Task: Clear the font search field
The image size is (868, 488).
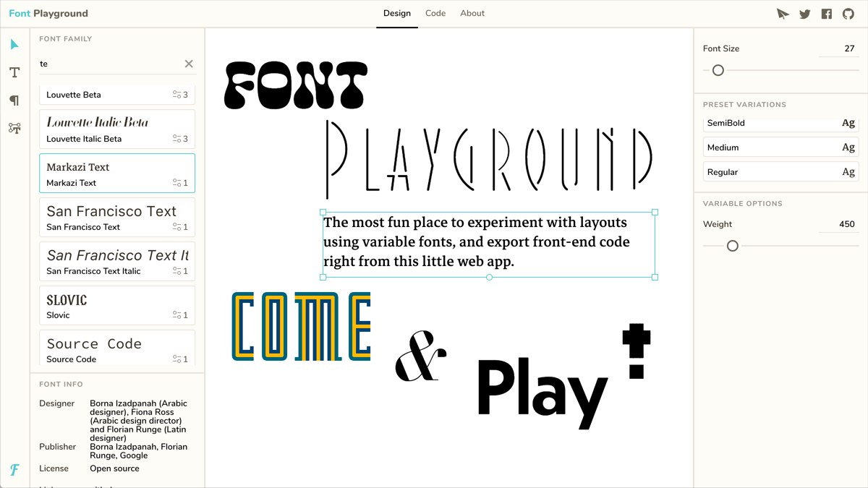Action: coord(189,64)
